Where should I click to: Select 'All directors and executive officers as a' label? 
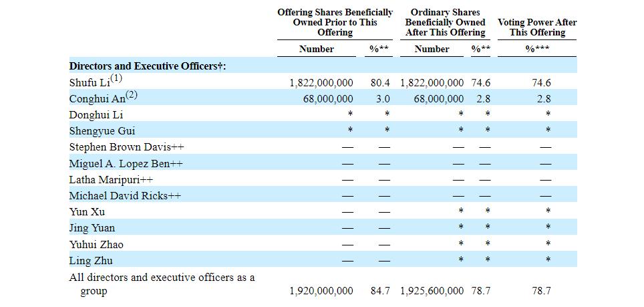point(162,277)
